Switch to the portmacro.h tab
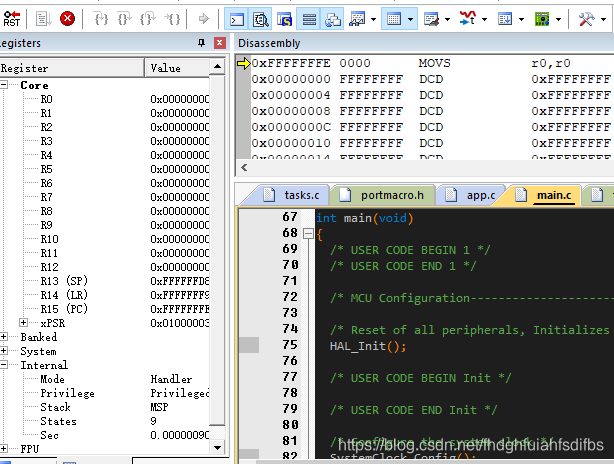This screenshot has height=464, width=614. [386, 195]
